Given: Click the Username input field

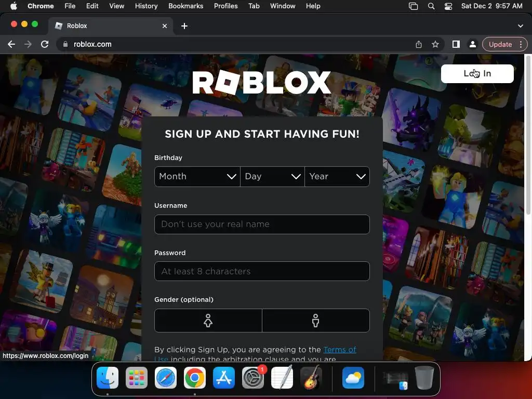Looking at the screenshot, I should pyautogui.click(x=262, y=224).
